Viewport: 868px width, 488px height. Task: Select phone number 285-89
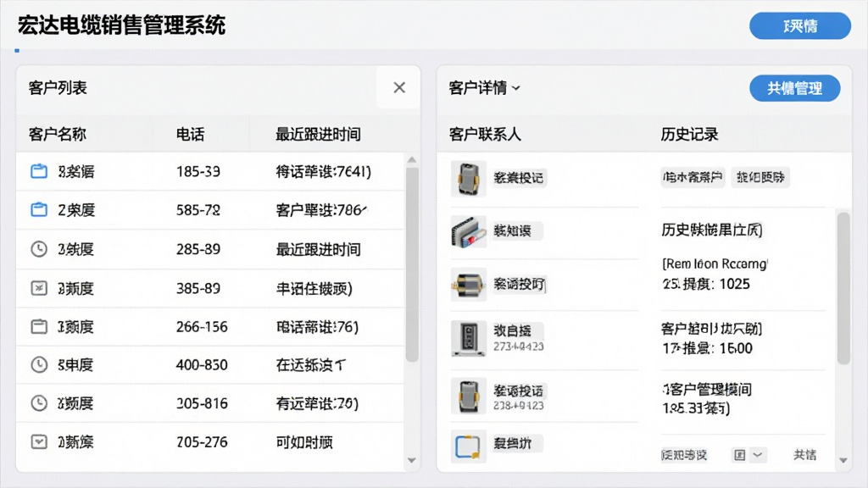tap(198, 250)
